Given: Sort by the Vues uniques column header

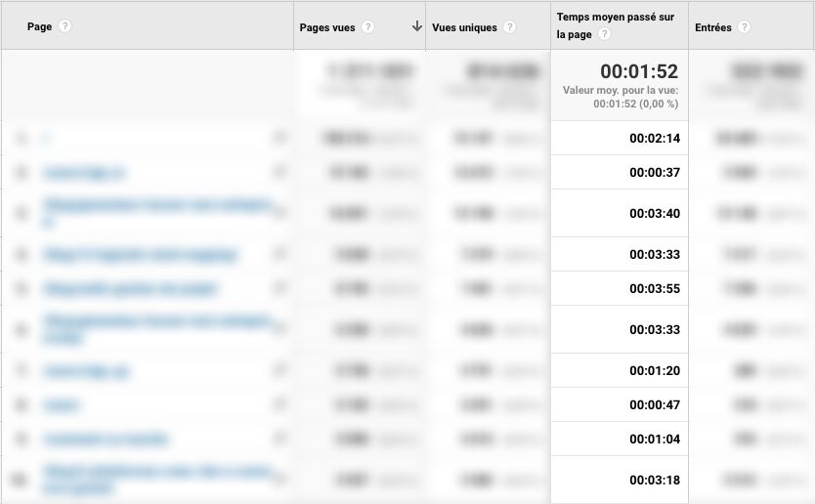Looking at the screenshot, I should pyautogui.click(x=464, y=28).
